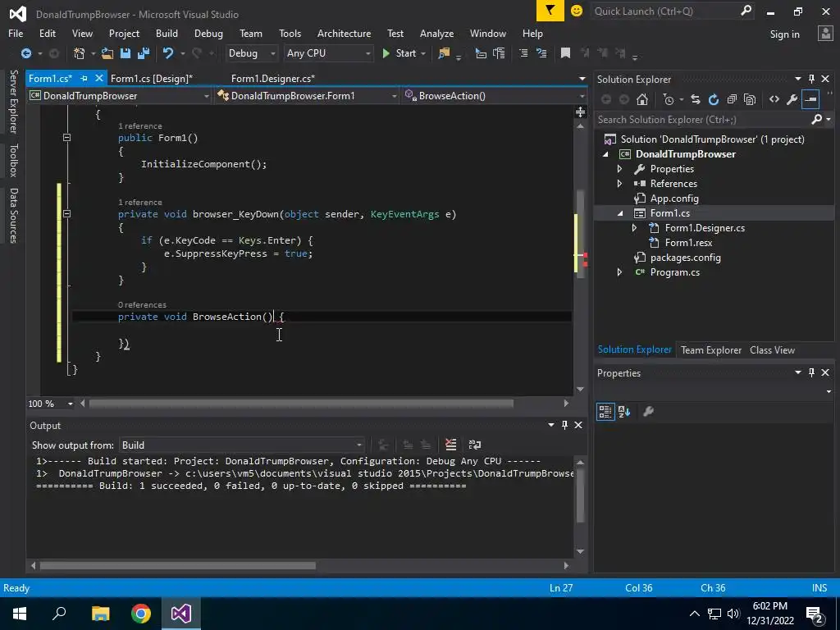Switch to Form1.cs [Design] tab
Image resolution: width=840 pixels, height=630 pixels.
pyautogui.click(x=151, y=78)
